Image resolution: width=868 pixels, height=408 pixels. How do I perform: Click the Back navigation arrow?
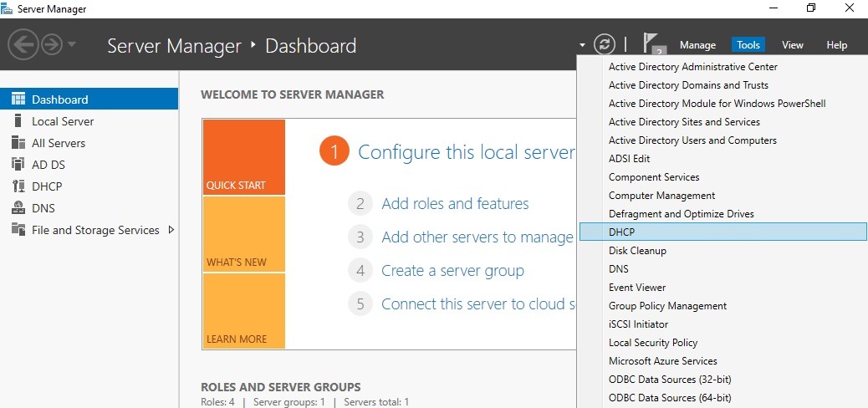23,44
